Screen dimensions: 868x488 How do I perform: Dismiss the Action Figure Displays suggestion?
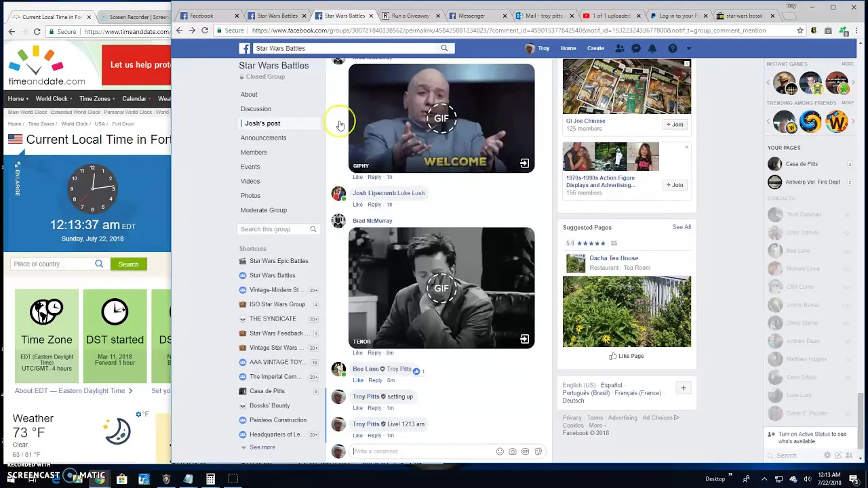[686, 147]
